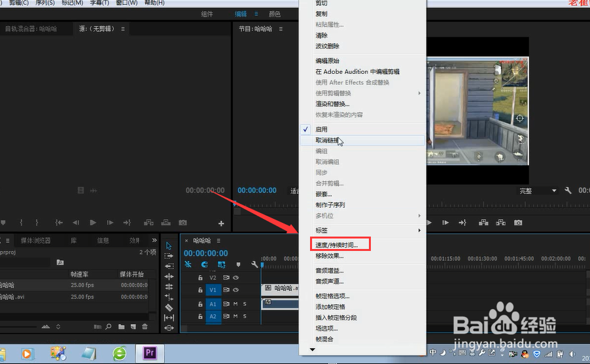Select the Track Select Backward tool
Viewport: 590px width, 364px height.
(169, 266)
